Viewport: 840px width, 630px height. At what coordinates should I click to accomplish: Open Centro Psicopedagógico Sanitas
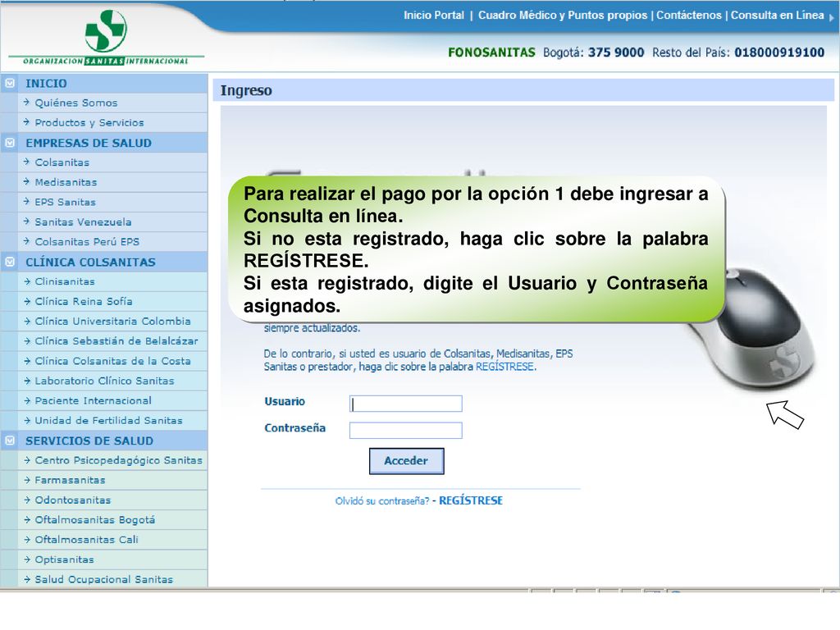[118, 460]
